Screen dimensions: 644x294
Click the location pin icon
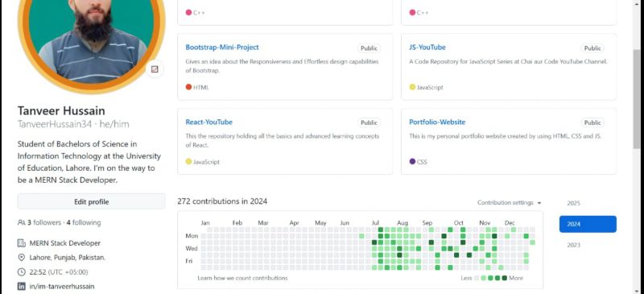click(22, 258)
